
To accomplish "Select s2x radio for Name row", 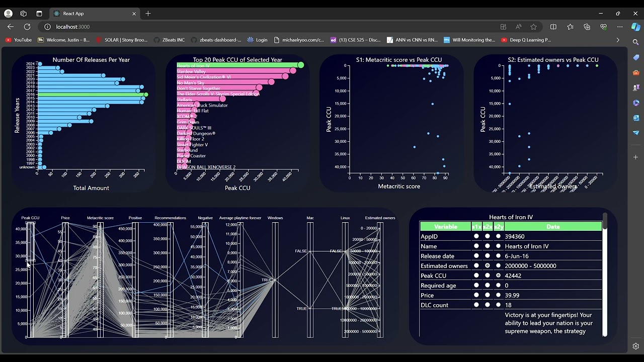I will pos(488,246).
